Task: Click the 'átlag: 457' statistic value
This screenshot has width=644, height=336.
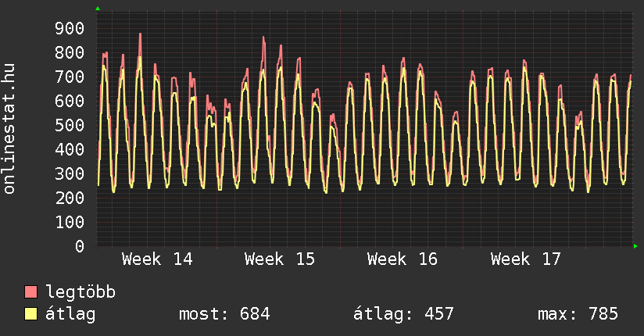Action: click(403, 314)
